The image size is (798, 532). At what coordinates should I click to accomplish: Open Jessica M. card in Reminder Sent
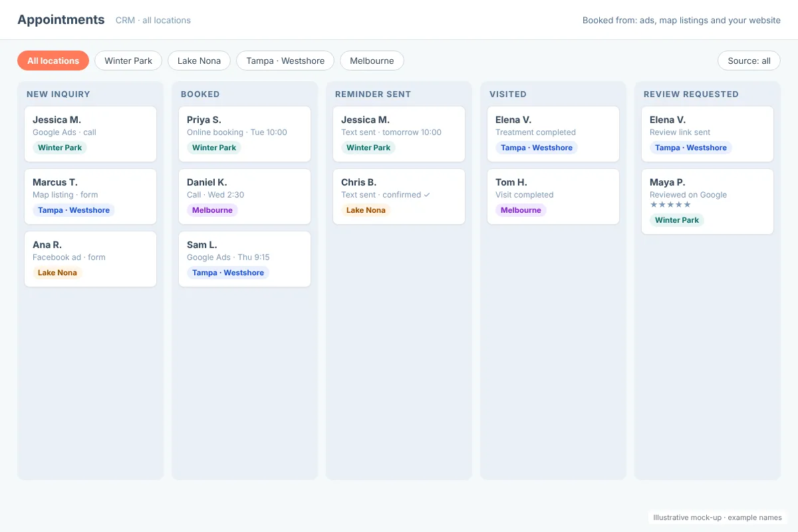click(399, 134)
